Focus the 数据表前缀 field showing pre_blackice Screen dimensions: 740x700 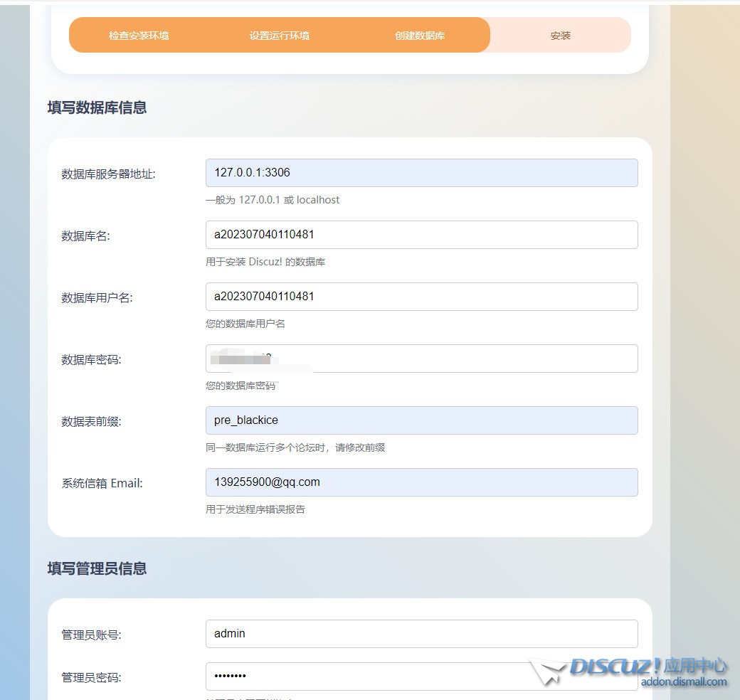(x=421, y=420)
